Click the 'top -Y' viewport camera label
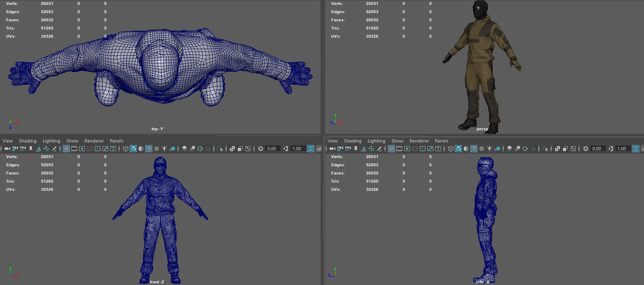Viewport: 644px width, 285px height. pos(157,129)
